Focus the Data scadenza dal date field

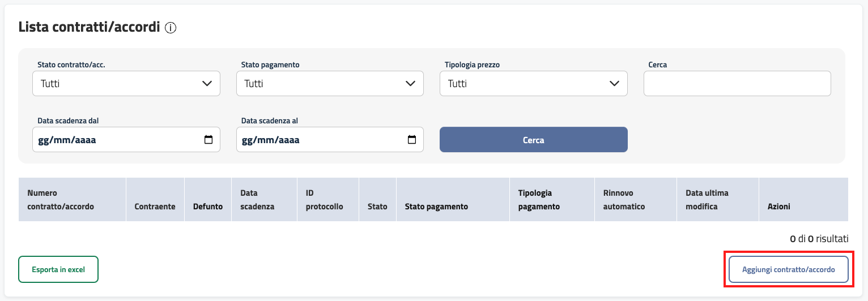[x=113, y=140]
